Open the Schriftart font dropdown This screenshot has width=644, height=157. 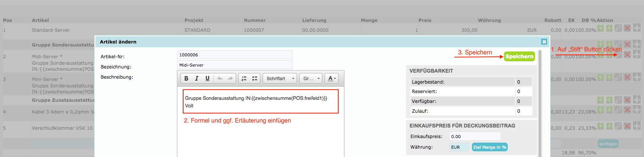pos(280,78)
